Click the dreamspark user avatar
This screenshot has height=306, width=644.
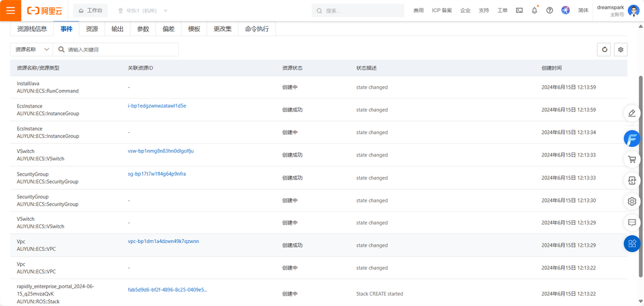(x=633, y=10)
